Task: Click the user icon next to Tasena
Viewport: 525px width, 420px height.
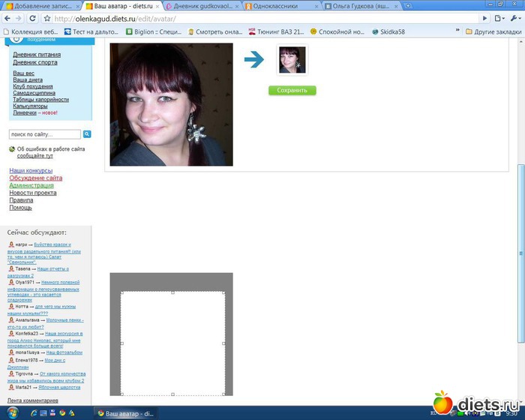Action: tap(11, 268)
